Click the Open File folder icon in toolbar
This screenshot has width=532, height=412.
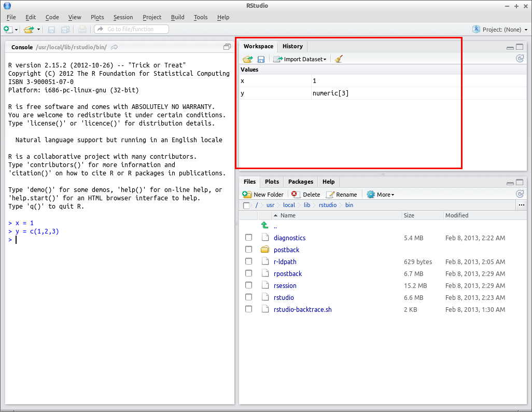click(x=29, y=30)
